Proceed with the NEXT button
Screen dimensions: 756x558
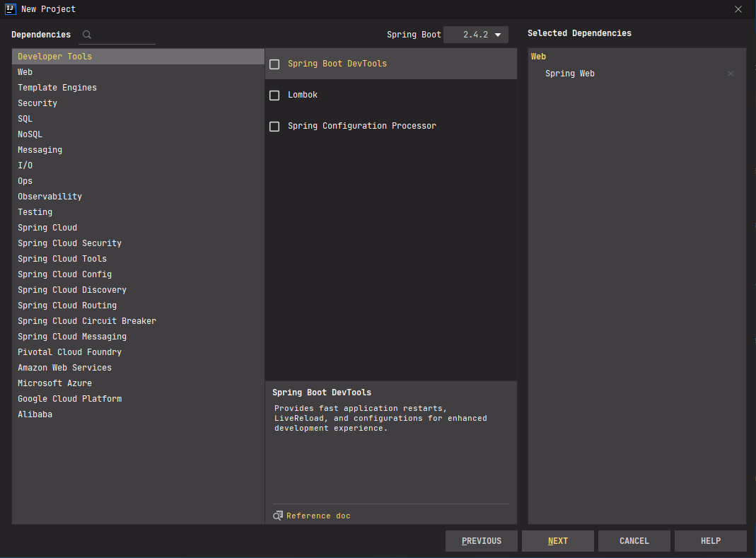point(558,541)
